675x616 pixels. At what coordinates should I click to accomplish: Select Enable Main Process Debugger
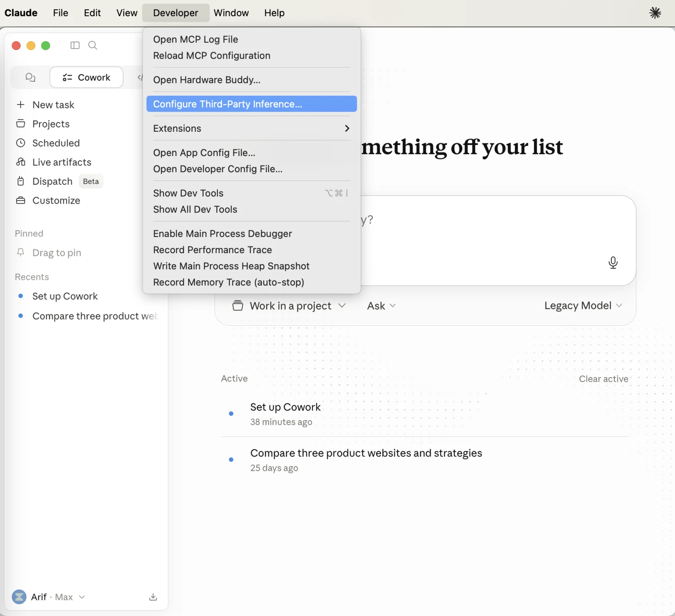point(251,234)
